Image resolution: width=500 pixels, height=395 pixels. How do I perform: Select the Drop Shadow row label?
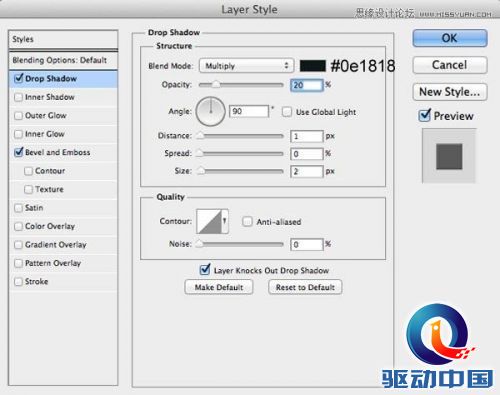pyautogui.click(x=51, y=79)
